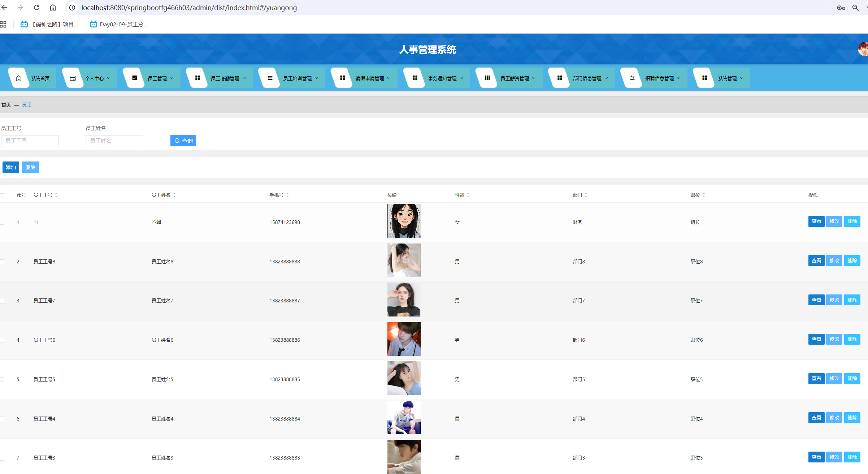868x474 pixels.
Task: Click the chart icon for 员工管理
Action: point(135,78)
